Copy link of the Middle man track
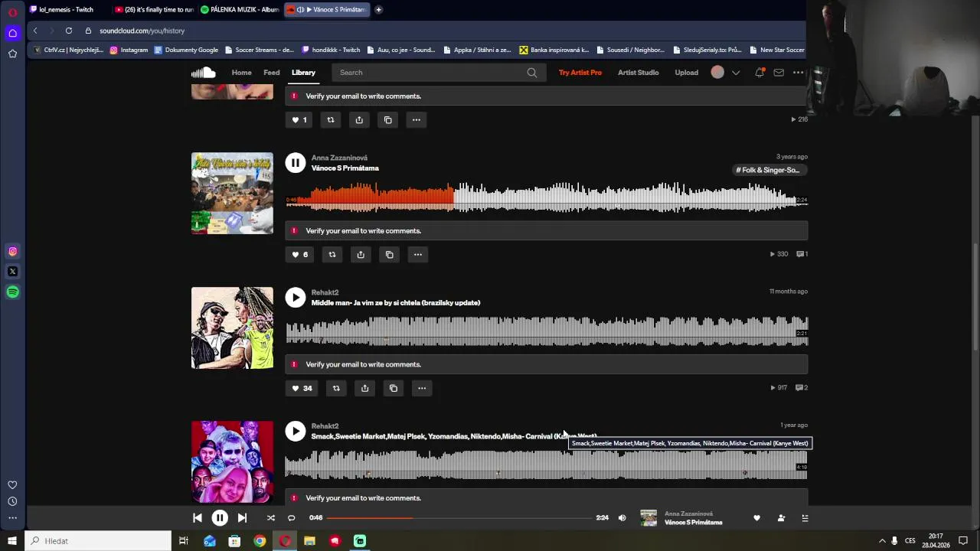Screen dimensions: 980x551 pyautogui.click(x=394, y=388)
